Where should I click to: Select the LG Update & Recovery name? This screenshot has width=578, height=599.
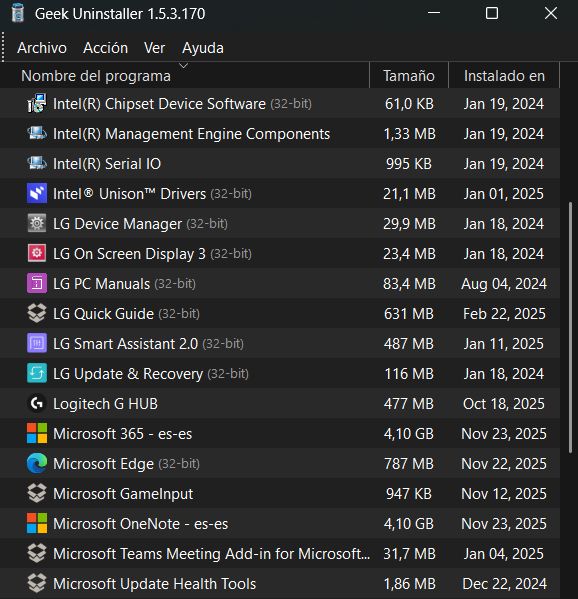coord(128,374)
